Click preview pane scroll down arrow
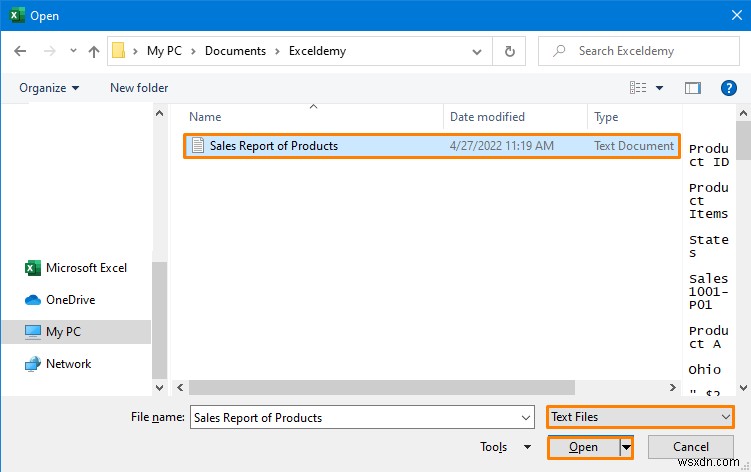751x472 pixels. pos(743,387)
